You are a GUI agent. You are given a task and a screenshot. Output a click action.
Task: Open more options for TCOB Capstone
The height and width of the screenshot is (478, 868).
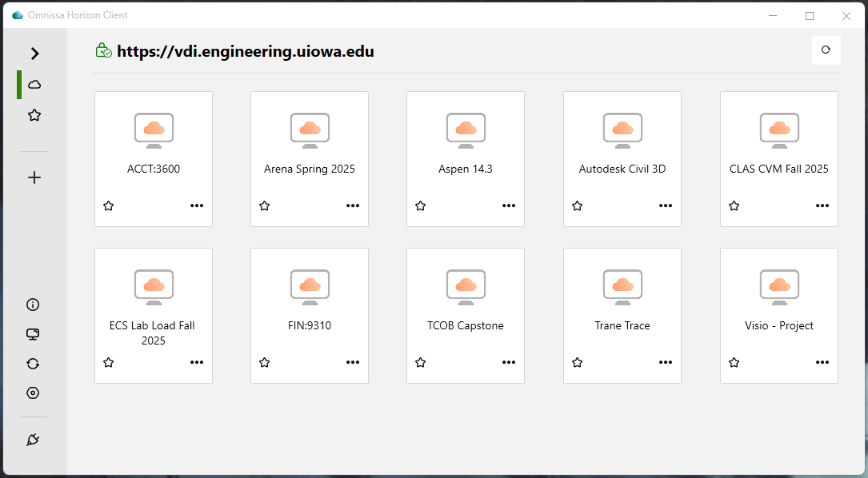(x=509, y=362)
